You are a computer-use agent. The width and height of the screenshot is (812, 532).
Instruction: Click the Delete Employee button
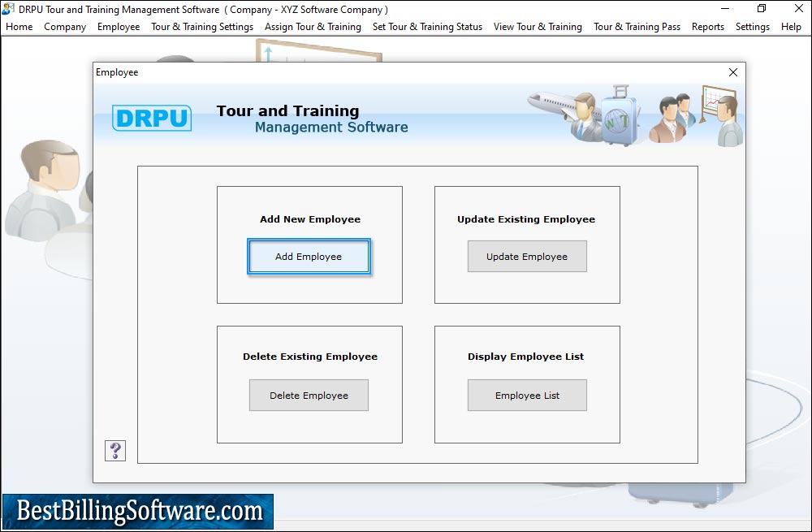pos(309,396)
